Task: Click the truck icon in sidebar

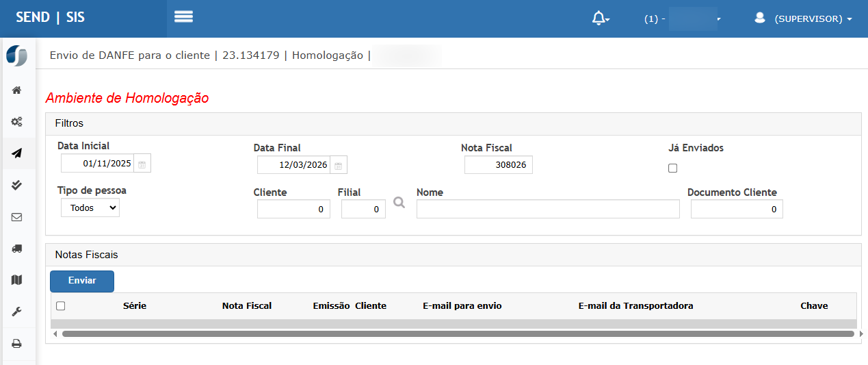Action: (17, 249)
